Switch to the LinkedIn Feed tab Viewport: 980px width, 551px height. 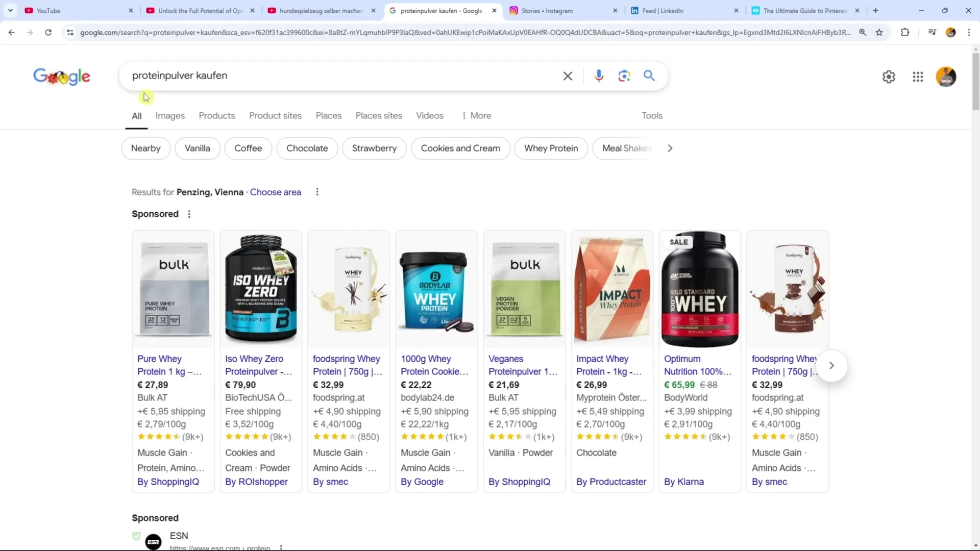point(684,10)
